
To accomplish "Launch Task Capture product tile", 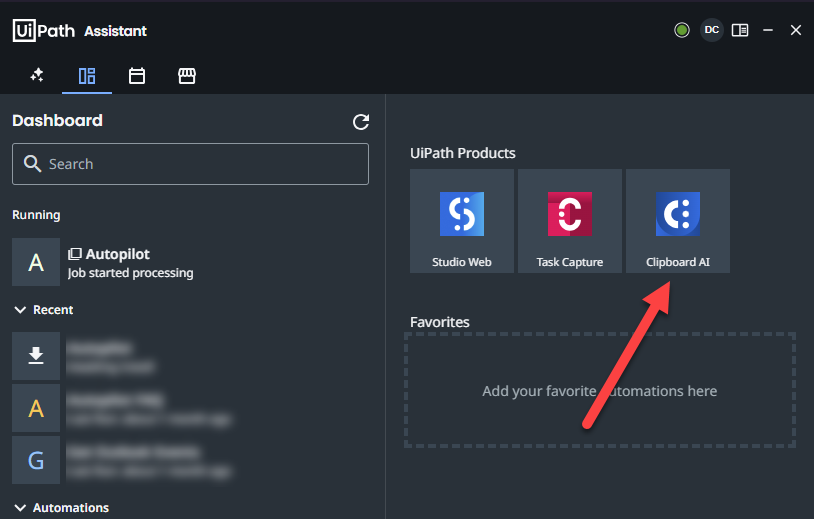I will tap(570, 221).
